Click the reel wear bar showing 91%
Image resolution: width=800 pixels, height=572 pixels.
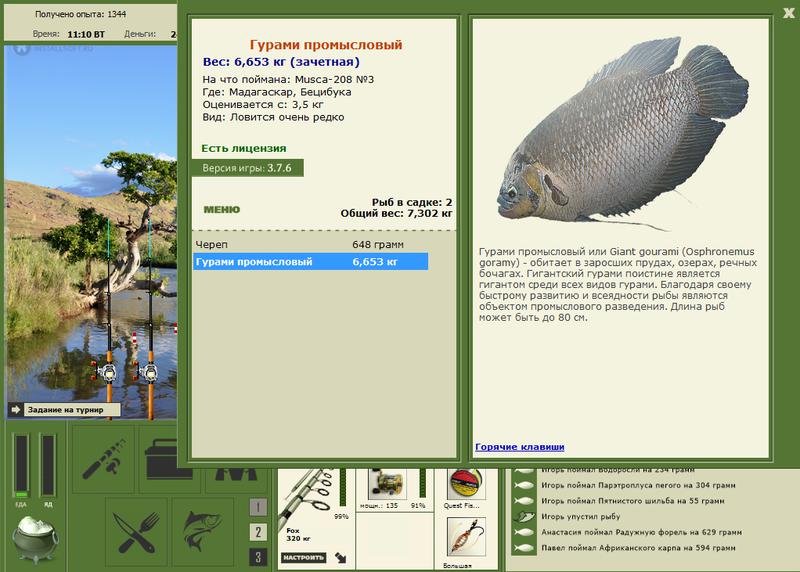[422, 483]
